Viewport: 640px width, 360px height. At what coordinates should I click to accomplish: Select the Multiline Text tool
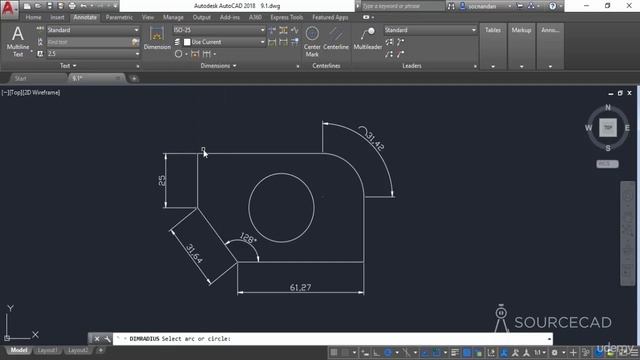point(18,41)
